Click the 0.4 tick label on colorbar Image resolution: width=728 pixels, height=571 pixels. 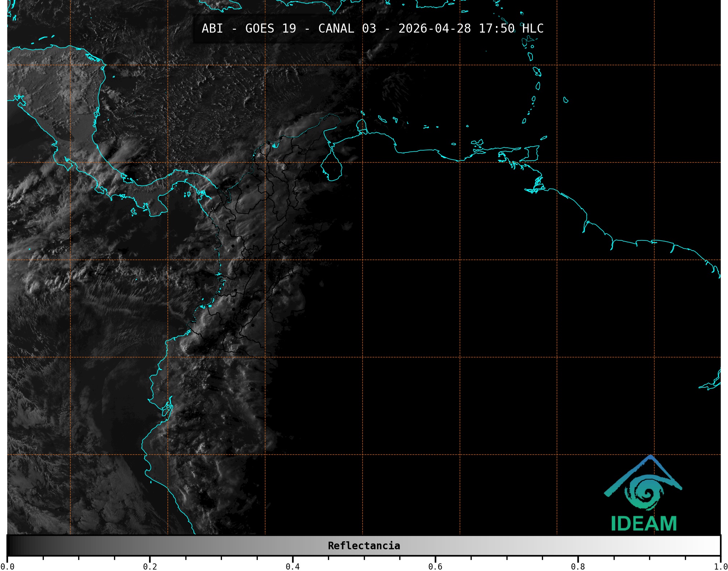coord(293,566)
